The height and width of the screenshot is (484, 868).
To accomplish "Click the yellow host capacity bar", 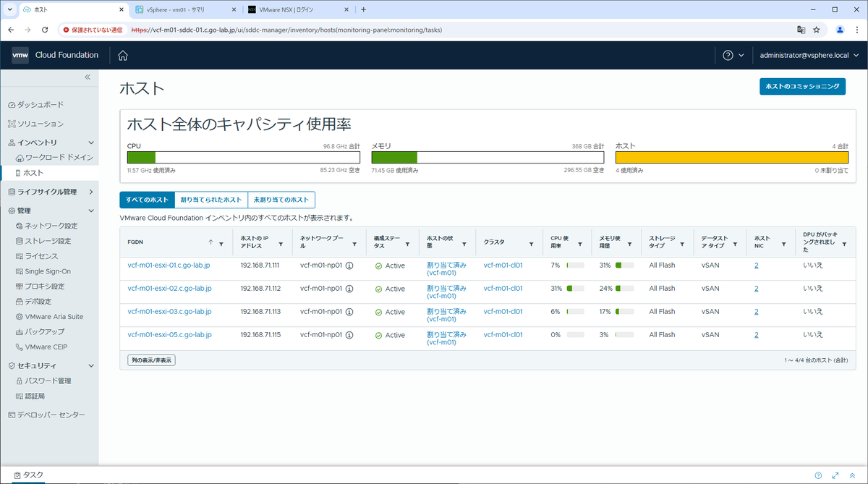I will pyautogui.click(x=732, y=157).
